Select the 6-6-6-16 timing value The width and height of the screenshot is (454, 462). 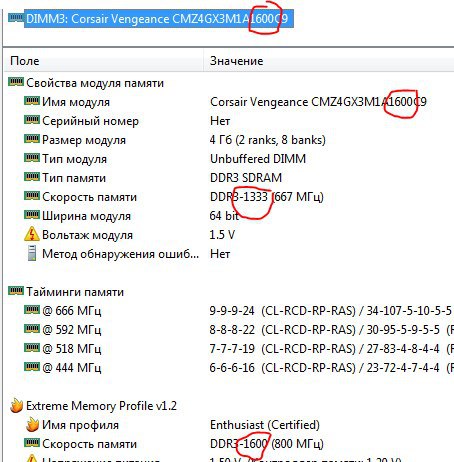tap(232, 368)
